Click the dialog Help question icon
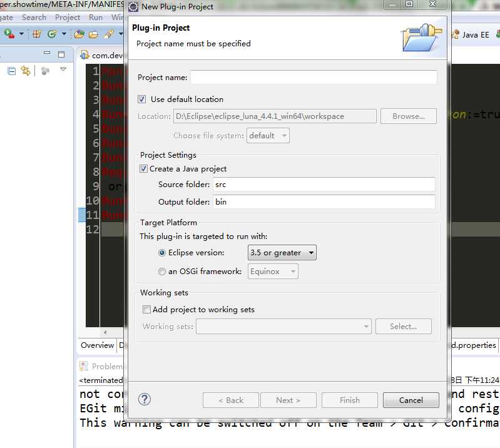This screenshot has width=500, height=448. click(145, 400)
